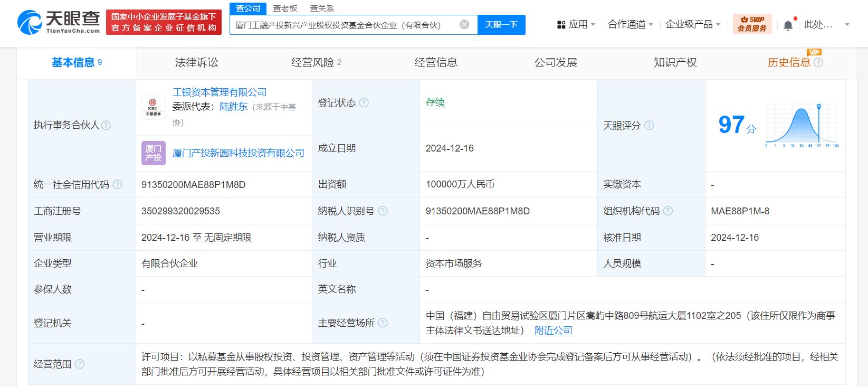Expand the user account dropdown arrow
The height and width of the screenshot is (387, 868).
(x=847, y=25)
